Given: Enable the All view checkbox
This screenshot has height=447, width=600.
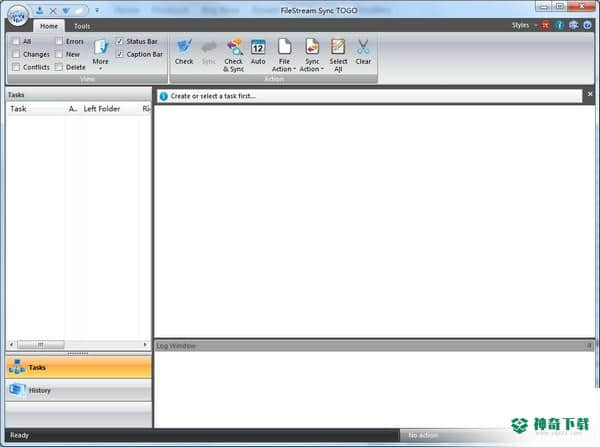Looking at the screenshot, I should coord(16,41).
